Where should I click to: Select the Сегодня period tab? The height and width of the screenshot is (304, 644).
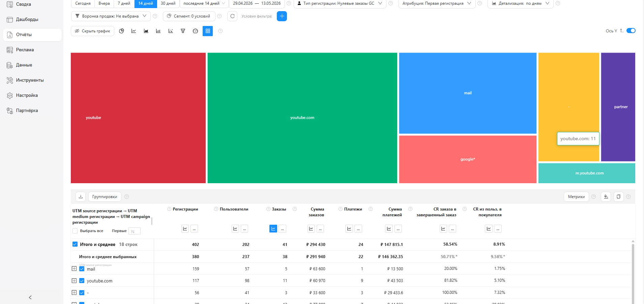(83, 3)
